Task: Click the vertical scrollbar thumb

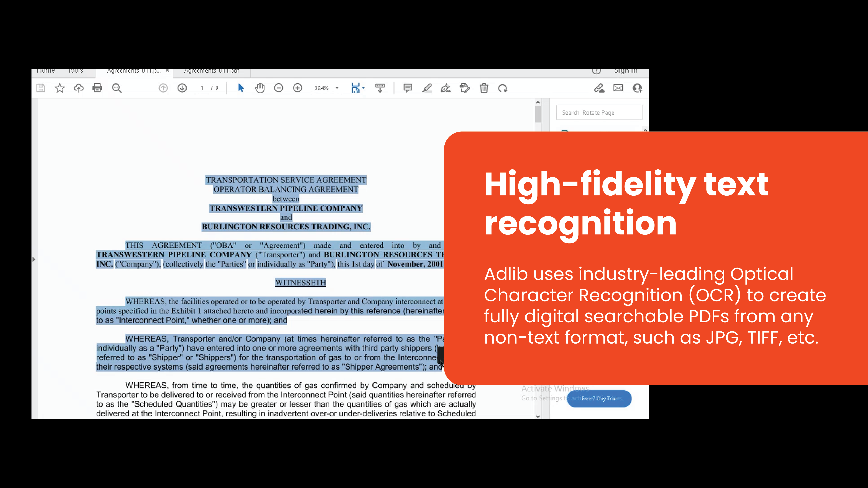Action: tap(538, 115)
